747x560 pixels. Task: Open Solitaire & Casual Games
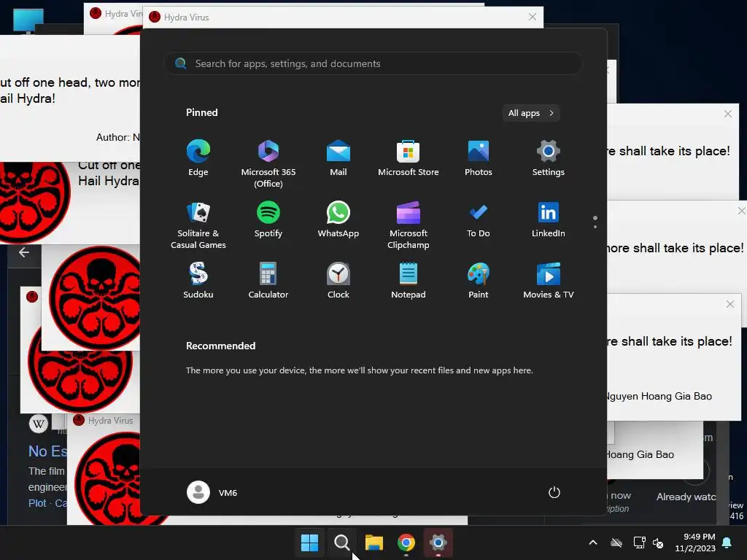point(198,225)
